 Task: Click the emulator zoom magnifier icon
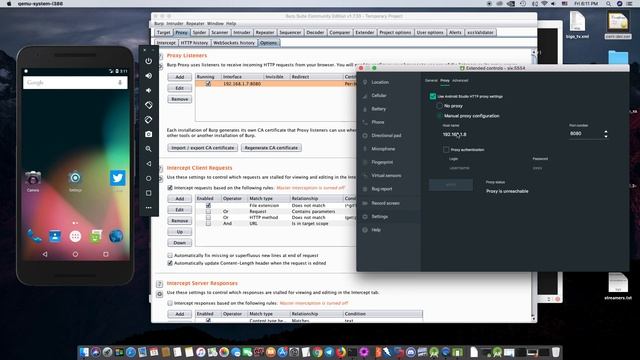149,149
